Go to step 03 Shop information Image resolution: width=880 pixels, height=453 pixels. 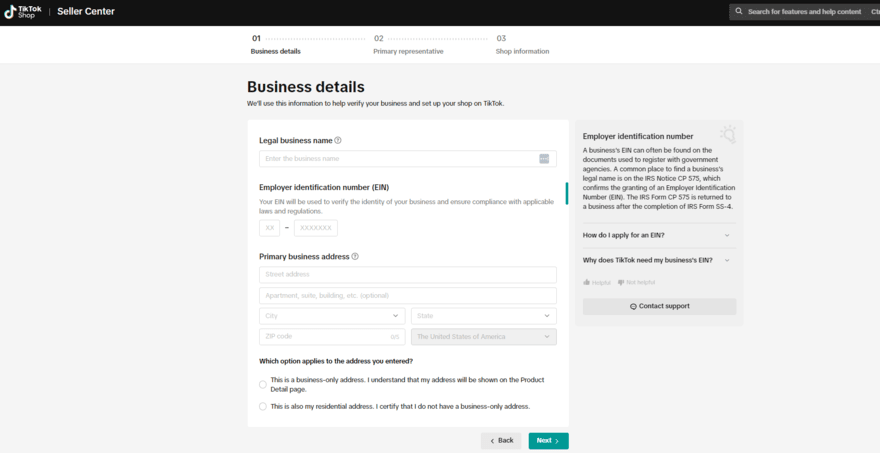point(522,44)
